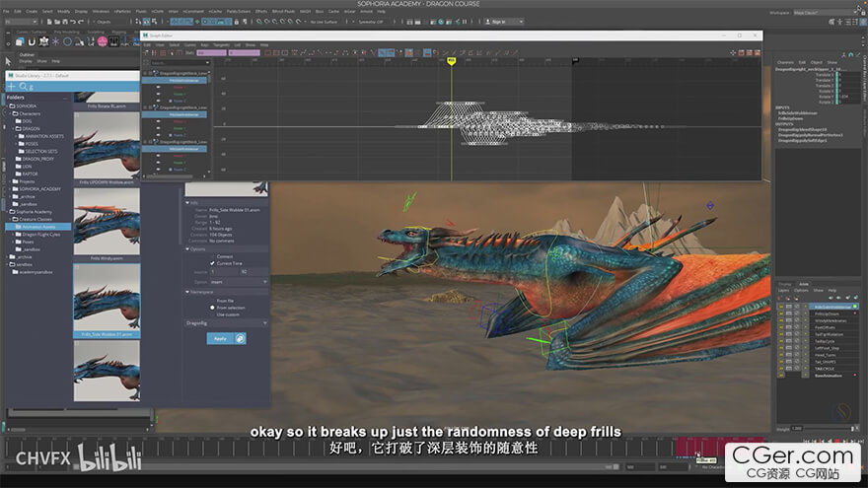Click the Sign In user icon

[487, 22]
